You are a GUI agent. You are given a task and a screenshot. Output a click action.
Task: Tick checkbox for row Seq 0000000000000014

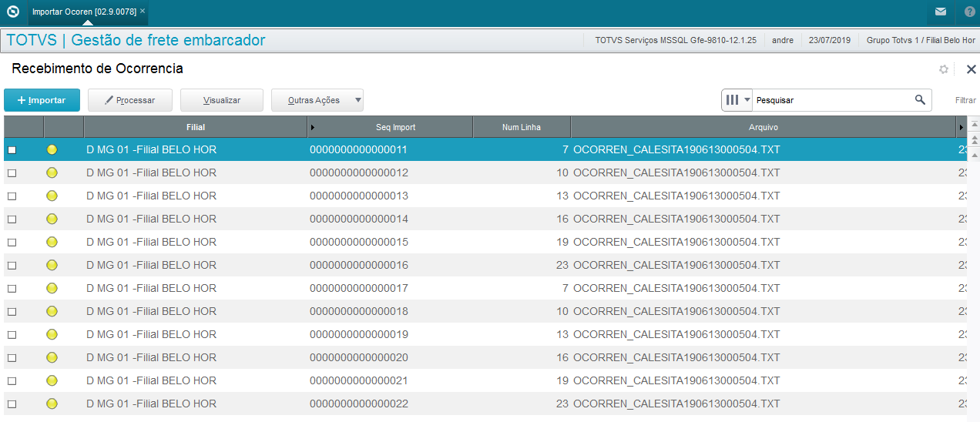point(12,219)
